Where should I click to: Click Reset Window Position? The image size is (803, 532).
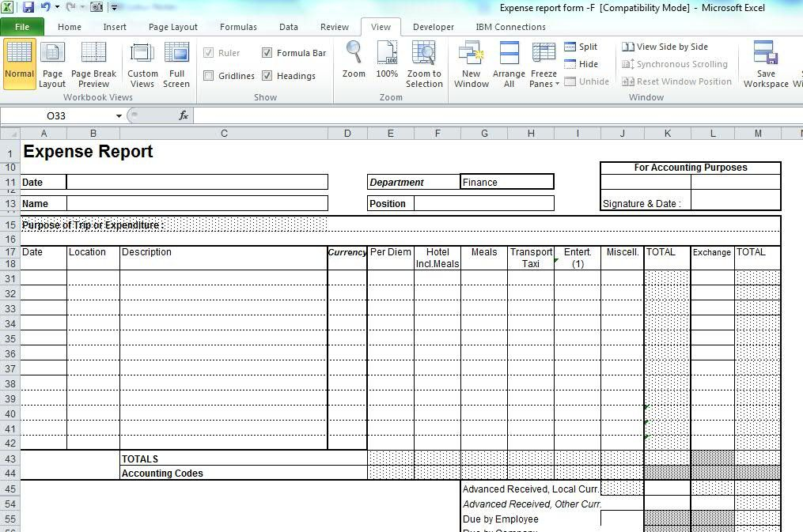(x=676, y=81)
